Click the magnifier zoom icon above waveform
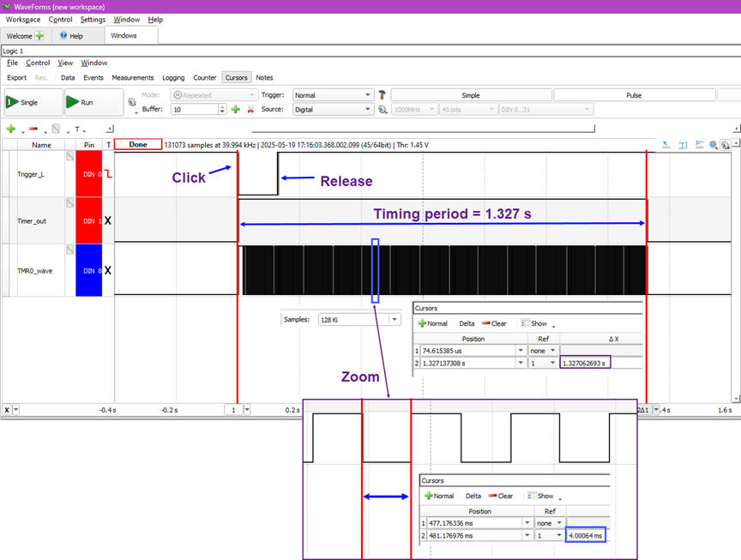Viewport: 741px width, 560px height. point(714,145)
